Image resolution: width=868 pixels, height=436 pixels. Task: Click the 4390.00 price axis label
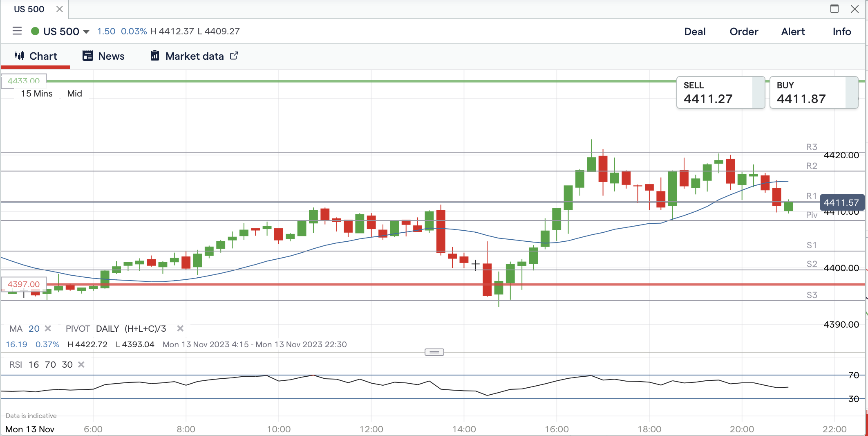click(x=841, y=325)
